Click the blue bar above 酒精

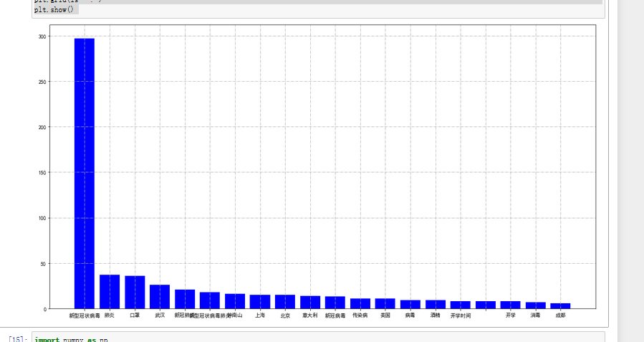[436, 304]
